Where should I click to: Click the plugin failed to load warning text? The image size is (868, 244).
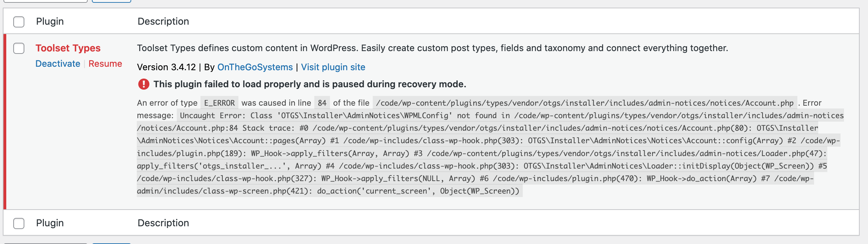pyautogui.click(x=309, y=84)
